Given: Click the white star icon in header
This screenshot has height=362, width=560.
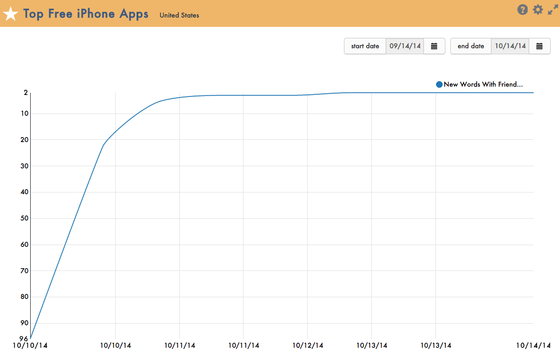Looking at the screenshot, I should coord(10,14).
